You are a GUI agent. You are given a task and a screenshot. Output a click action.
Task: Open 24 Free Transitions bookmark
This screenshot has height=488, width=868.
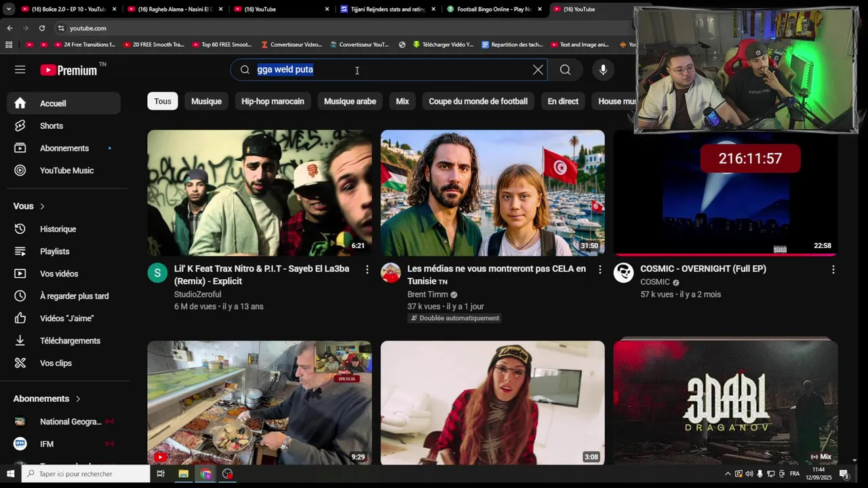tap(85, 45)
